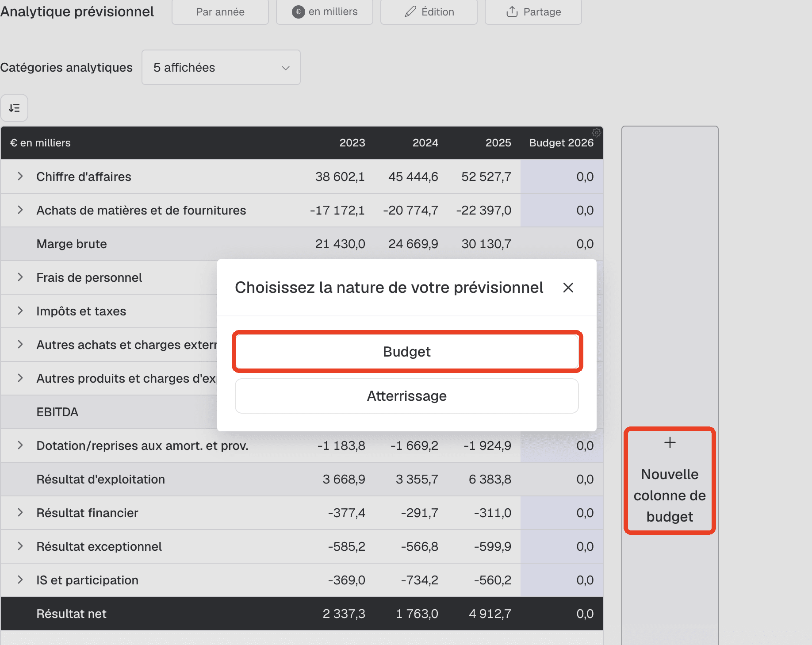812x645 pixels.
Task: Click the value -17 172,1
Action: (x=337, y=210)
